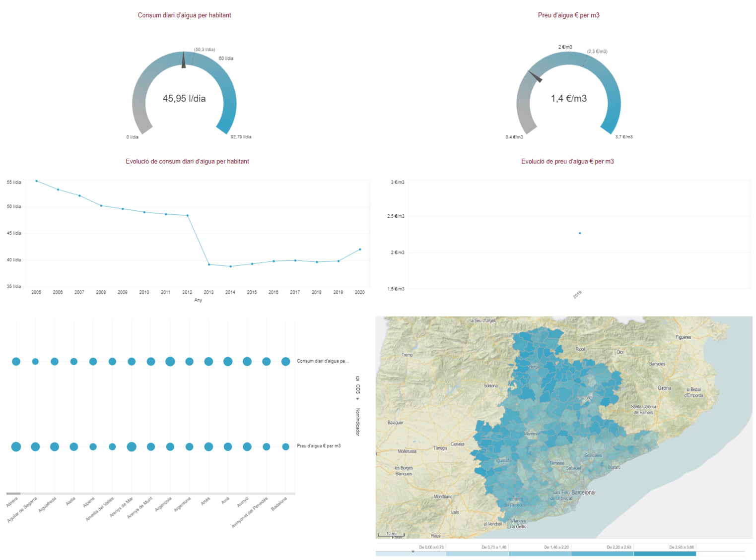
Task: Click the Preu d'aigua € per m3 row label
Action: click(319, 446)
